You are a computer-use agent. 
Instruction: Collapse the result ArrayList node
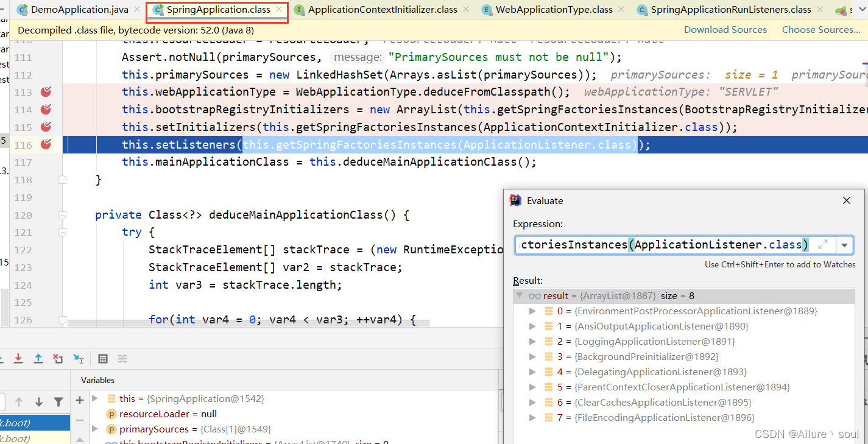pyautogui.click(x=519, y=296)
